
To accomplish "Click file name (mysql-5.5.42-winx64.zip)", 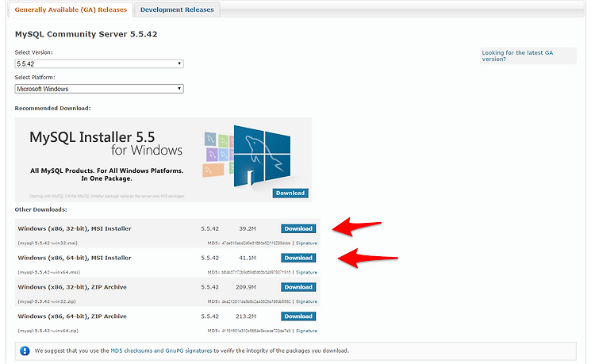I will pyautogui.click(x=48, y=331).
